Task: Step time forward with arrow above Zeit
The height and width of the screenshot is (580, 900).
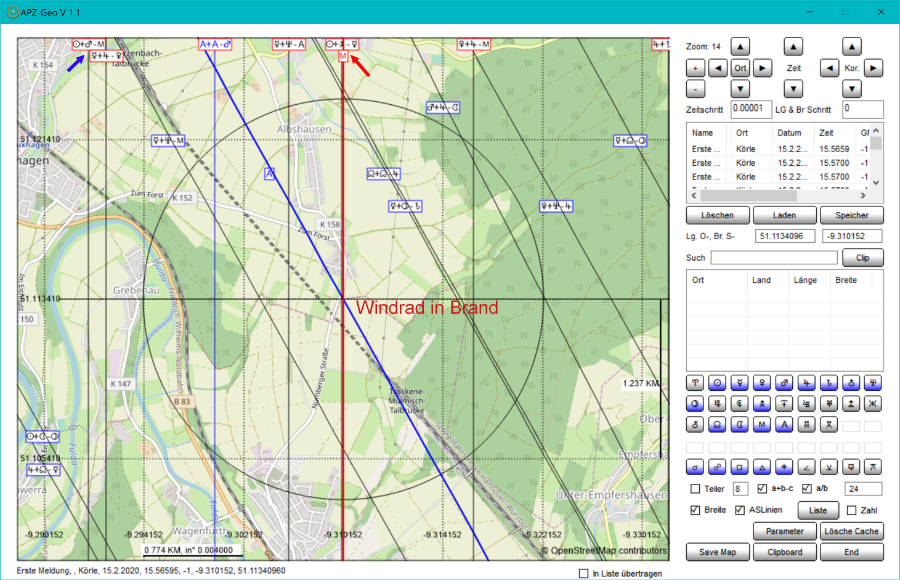Action: pos(793,47)
